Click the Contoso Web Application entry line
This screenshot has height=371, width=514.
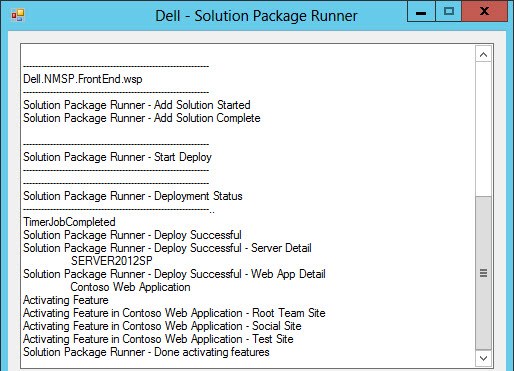click(x=130, y=287)
